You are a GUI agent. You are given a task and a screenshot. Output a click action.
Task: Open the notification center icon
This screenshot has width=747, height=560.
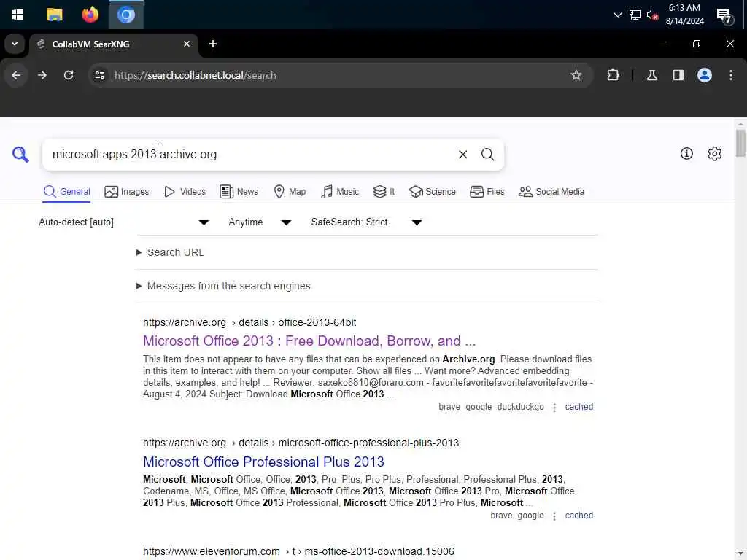[724, 16]
